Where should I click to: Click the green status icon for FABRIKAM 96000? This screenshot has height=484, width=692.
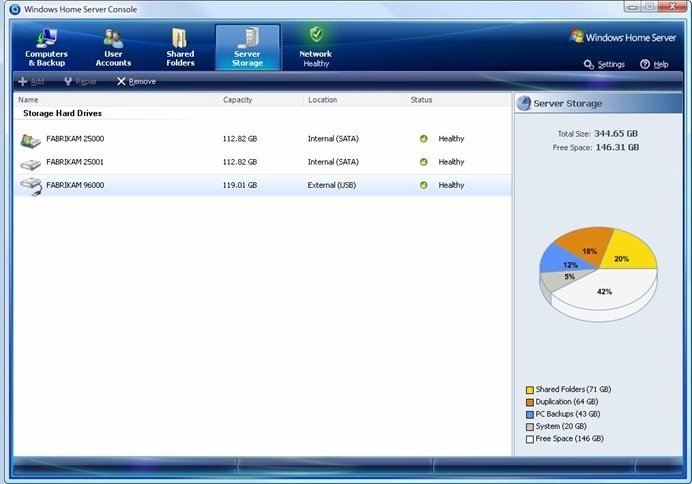(x=424, y=185)
